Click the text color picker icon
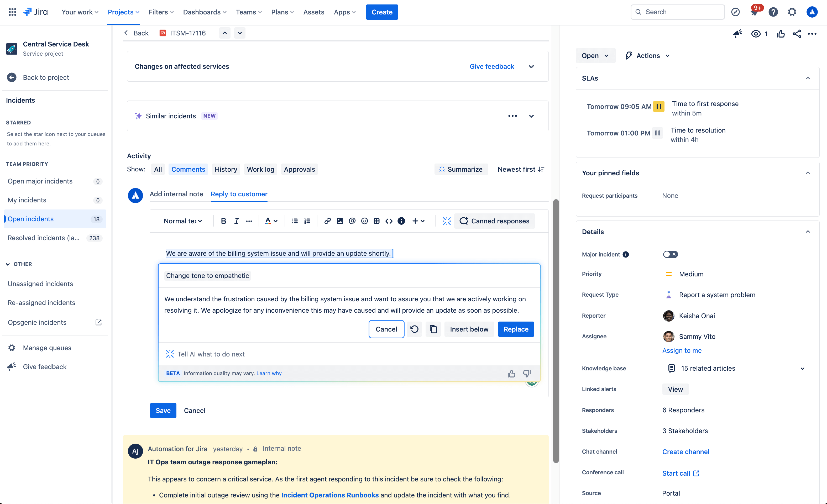 tap(268, 221)
